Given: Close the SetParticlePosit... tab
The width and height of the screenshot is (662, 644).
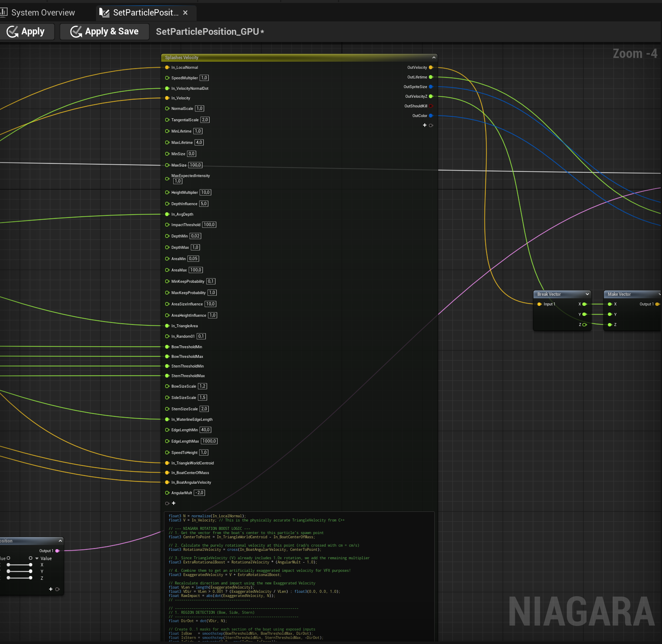Looking at the screenshot, I should [x=185, y=13].
